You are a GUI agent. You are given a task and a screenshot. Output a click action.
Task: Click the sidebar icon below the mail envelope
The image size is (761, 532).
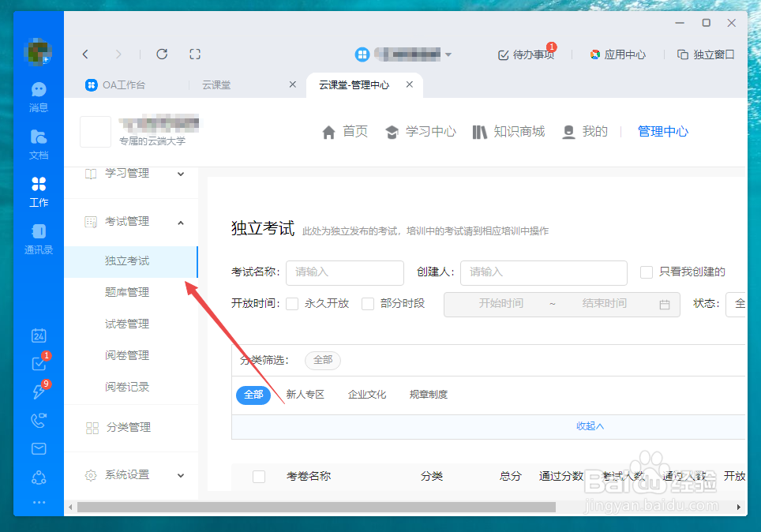(x=39, y=478)
